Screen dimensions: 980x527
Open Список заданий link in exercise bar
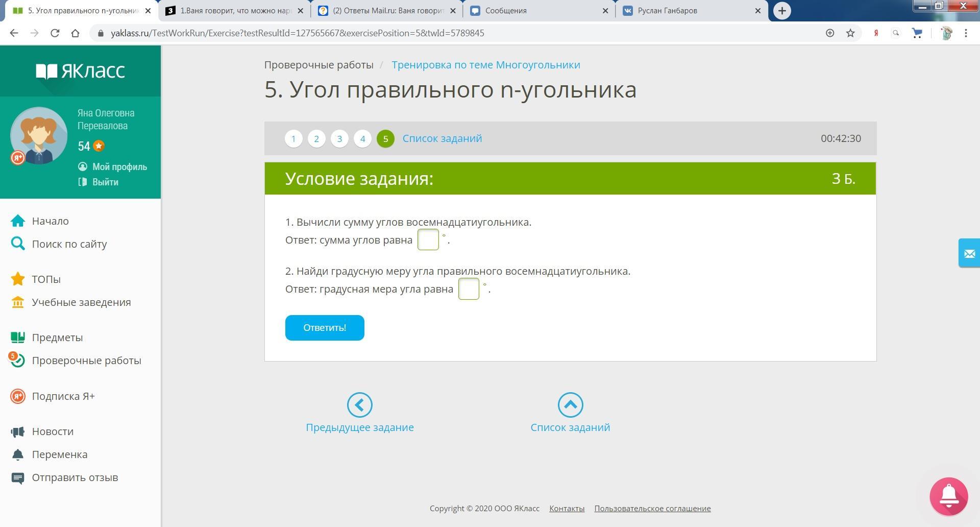pyautogui.click(x=442, y=138)
